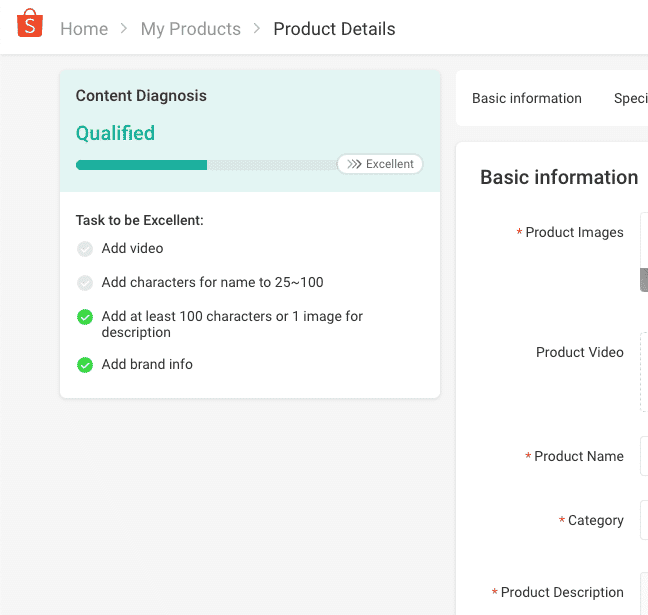Open the partially visible Specification tab
The height and width of the screenshot is (615, 648).
coord(630,98)
